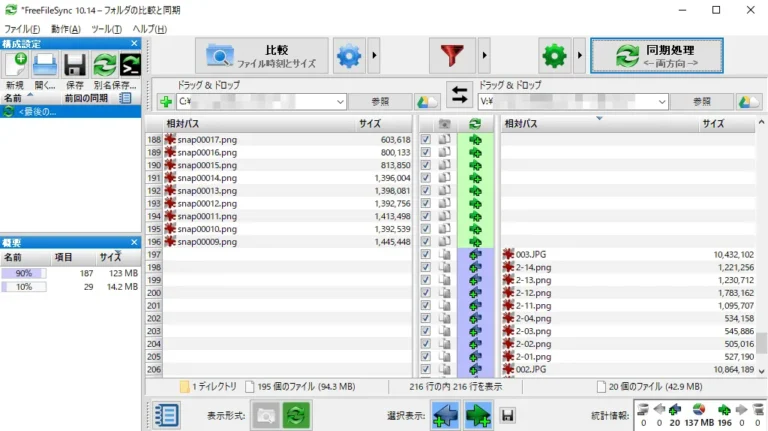Viewport: 768px width, 431px height.
Task: Click the green Save-as sync icon
Action: (104, 65)
